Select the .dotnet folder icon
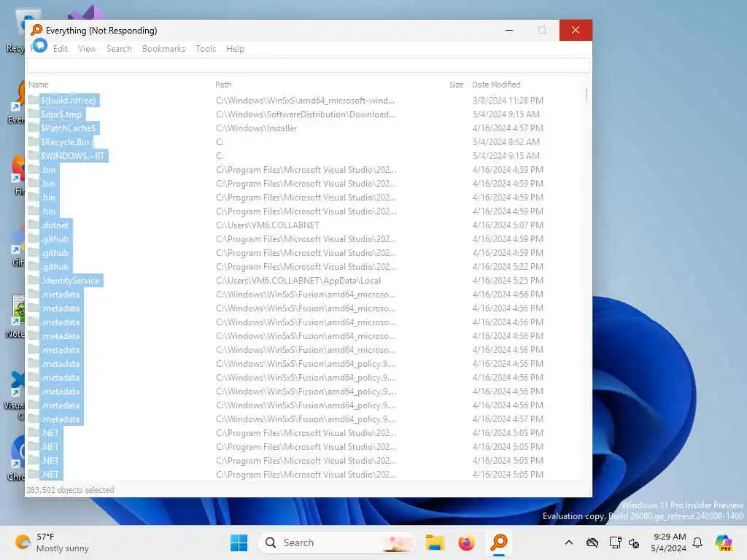This screenshot has height=560, width=747. pos(34,225)
